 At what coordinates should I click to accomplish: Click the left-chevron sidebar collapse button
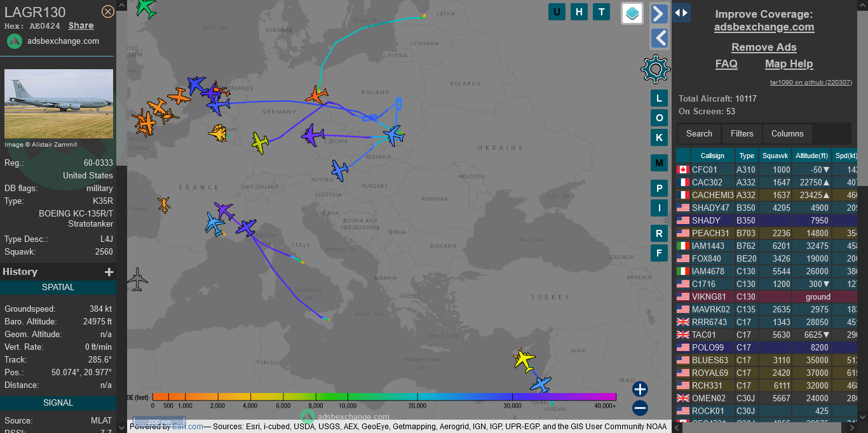[660, 39]
